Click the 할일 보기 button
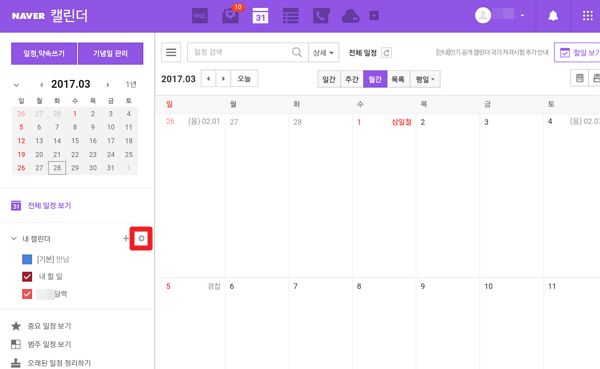The image size is (600, 369). pyautogui.click(x=577, y=52)
